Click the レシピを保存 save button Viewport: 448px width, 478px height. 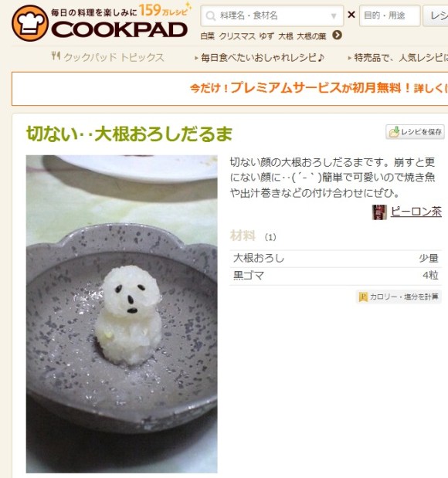[x=415, y=132]
